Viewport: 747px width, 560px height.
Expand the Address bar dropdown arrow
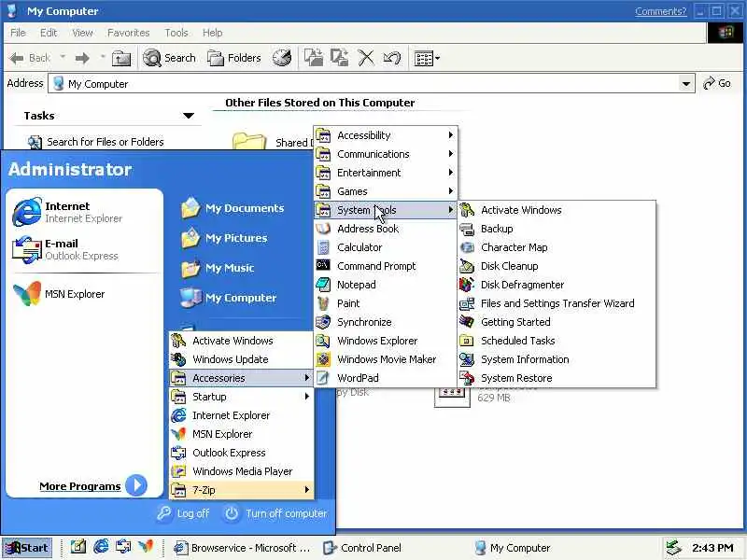(x=686, y=84)
